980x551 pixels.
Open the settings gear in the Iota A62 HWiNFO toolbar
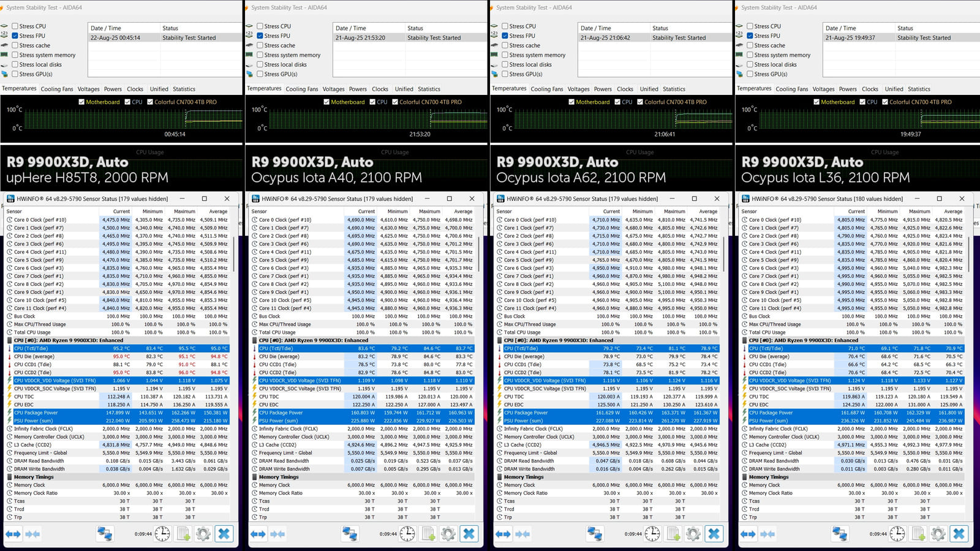tap(693, 534)
